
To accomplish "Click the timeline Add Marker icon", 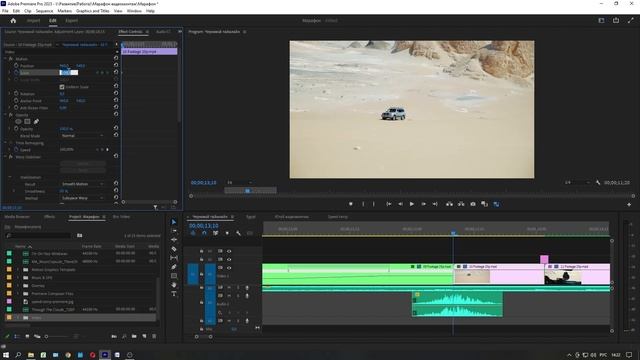I will pos(227,233).
